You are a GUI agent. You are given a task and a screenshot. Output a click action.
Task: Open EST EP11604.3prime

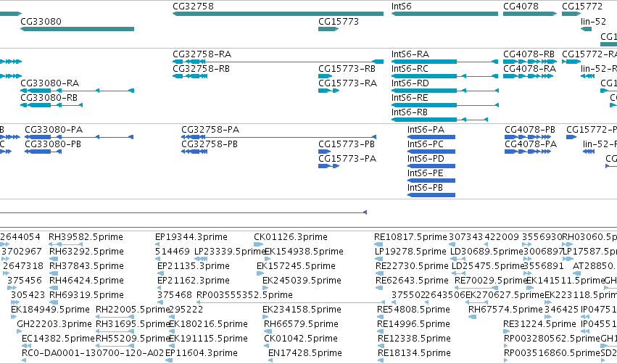click(x=202, y=353)
